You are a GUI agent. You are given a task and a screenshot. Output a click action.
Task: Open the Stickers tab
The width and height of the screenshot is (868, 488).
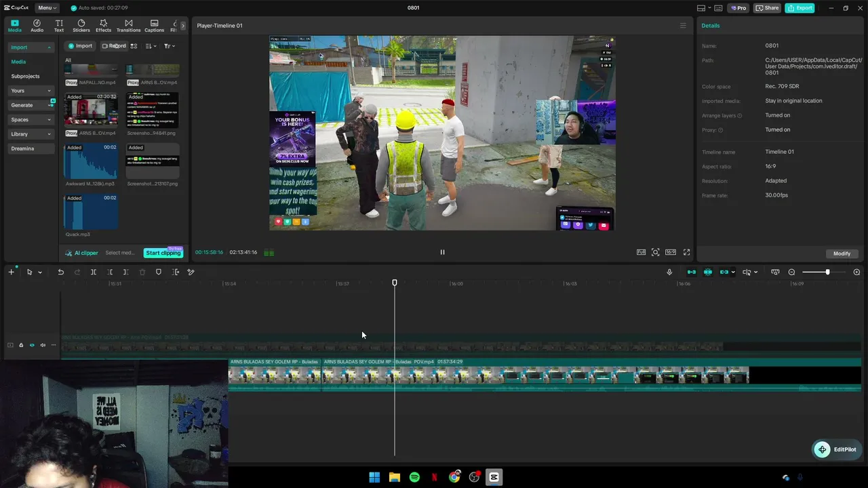click(x=81, y=26)
